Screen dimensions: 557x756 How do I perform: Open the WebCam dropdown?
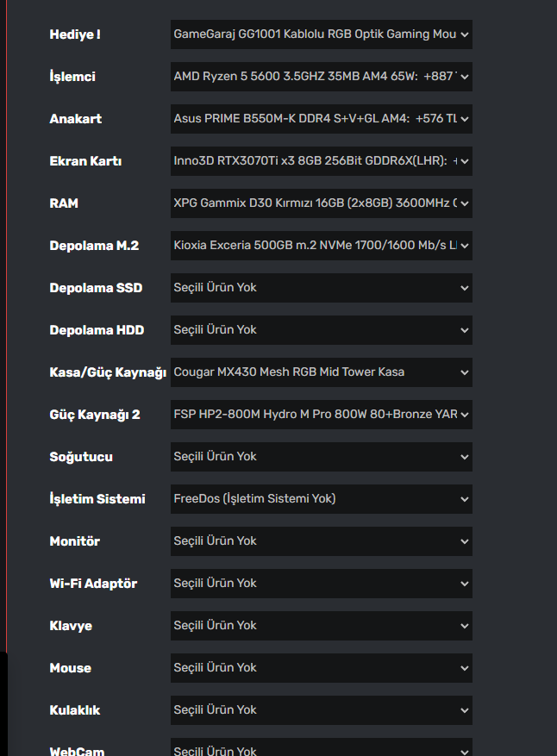(x=321, y=748)
